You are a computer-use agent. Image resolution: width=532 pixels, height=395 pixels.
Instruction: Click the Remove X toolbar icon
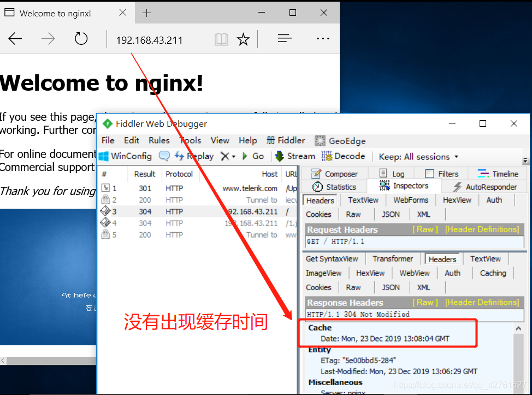pos(224,156)
